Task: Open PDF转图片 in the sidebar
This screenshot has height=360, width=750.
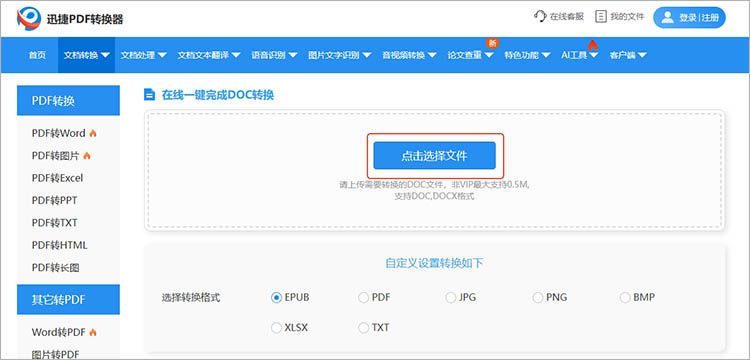Action: pos(55,156)
